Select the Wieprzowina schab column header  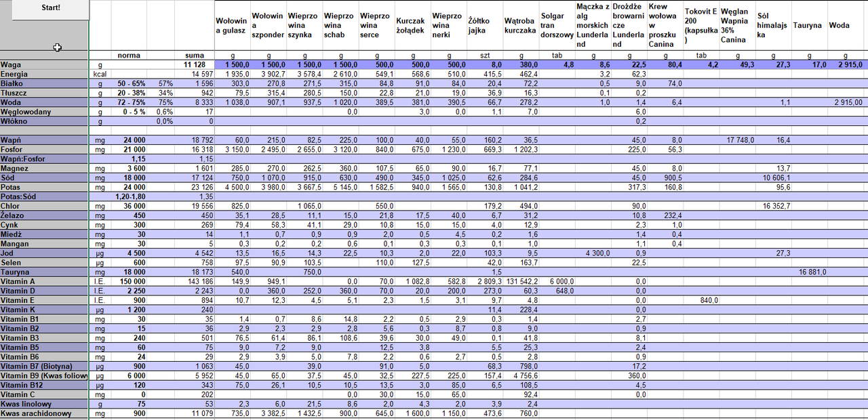pos(339,25)
